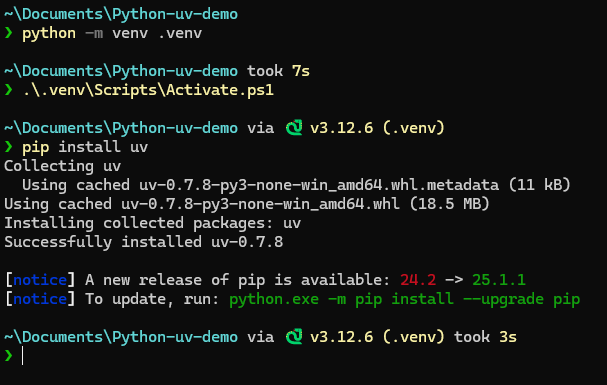Click the prompt arrow before Activate.ps1 command
Image resolution: width=607 pixels, height=385 pixels.
coord(9,90)
